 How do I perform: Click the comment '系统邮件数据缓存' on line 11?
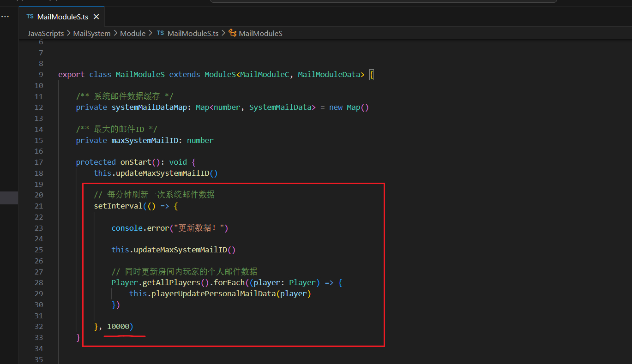[127, 96]
